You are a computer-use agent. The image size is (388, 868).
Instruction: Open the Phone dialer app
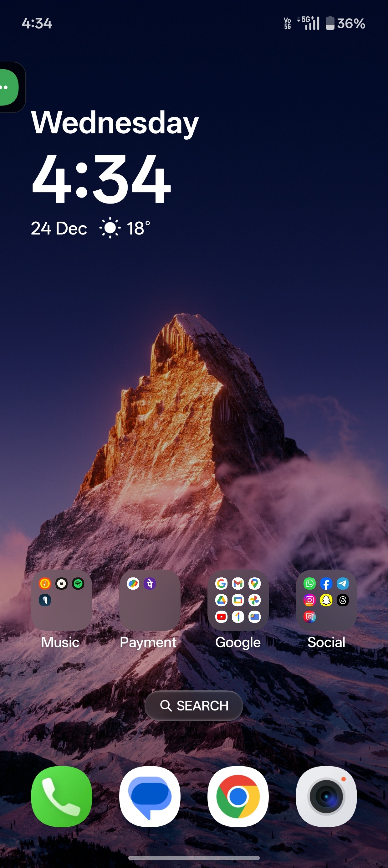click(x=61, y=796)
